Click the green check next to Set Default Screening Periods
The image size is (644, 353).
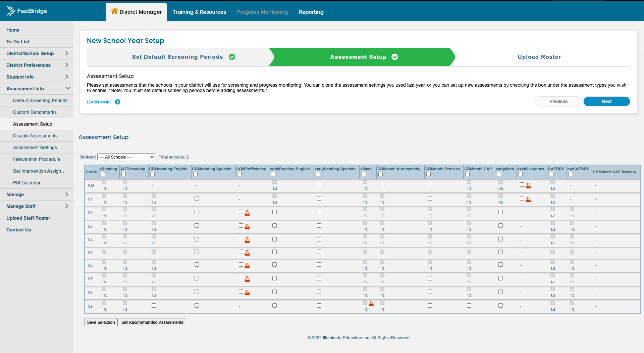coord(232,57)
